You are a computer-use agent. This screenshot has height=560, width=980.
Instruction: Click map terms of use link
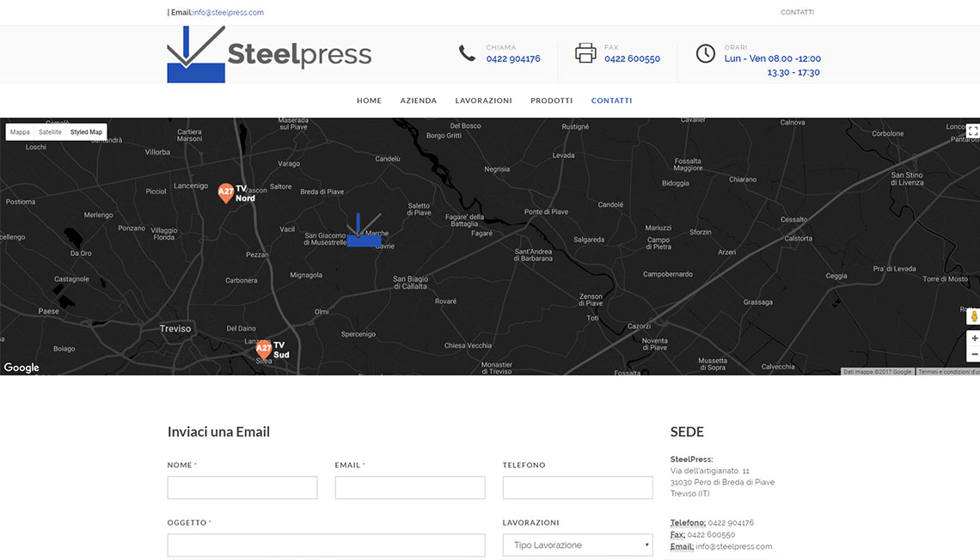[949, 371]
